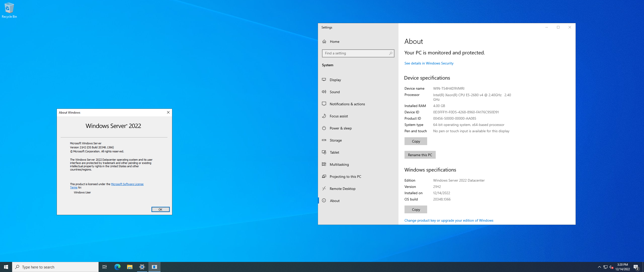This screenshot has height=272, width=644.
Task: Click the muted volume tray icon
Action: (x=612, y=267)
